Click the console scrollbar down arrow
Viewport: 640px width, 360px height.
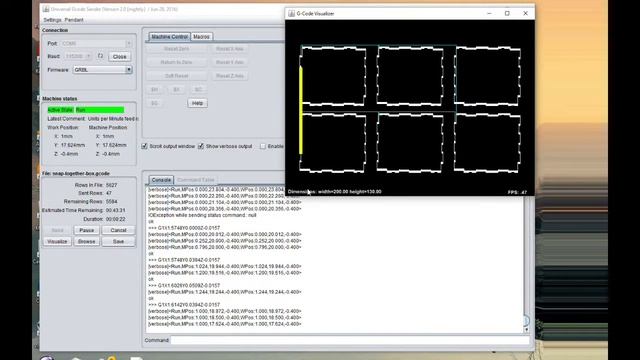tap(526, 329)
